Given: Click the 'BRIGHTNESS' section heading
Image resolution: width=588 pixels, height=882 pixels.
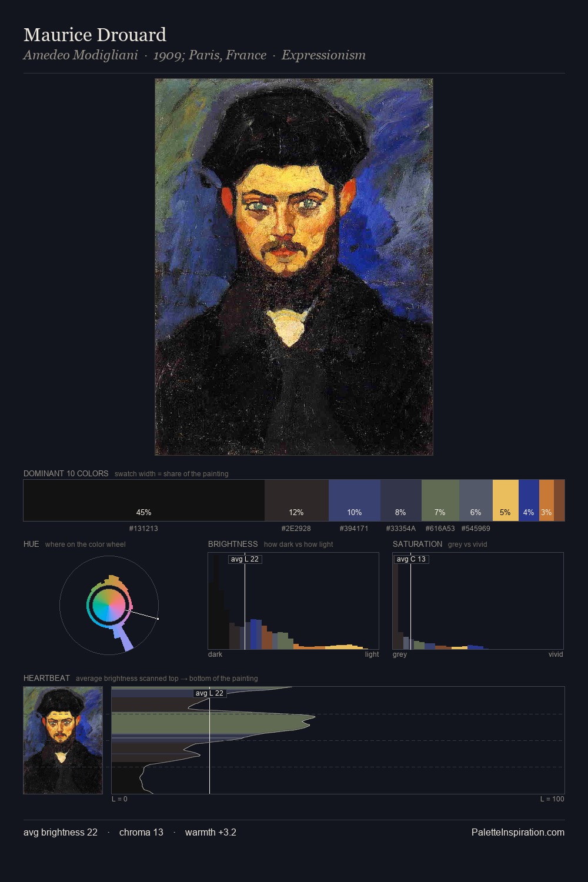Looking at the screenshot, I should 233,544.
